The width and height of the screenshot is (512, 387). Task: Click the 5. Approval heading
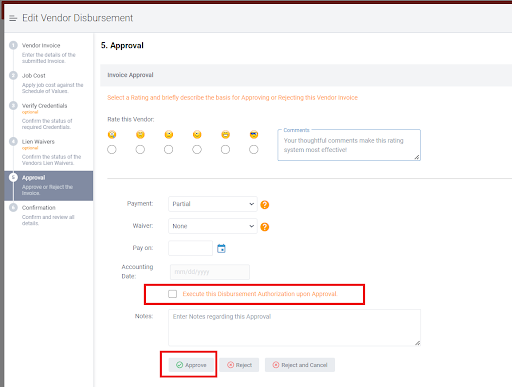(x=122, y=45)
